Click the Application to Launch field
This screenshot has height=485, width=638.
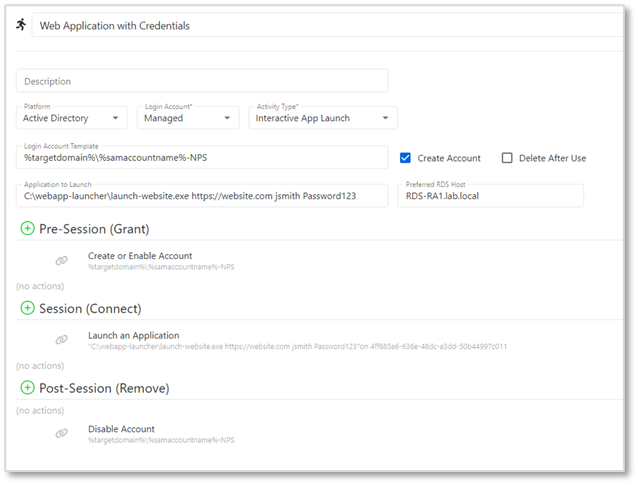click(202, 196)
